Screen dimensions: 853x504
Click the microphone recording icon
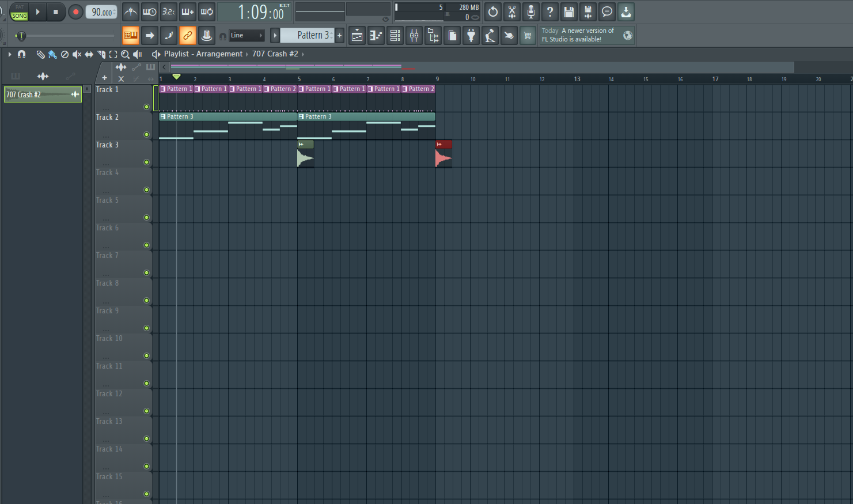tap(530, 12)
